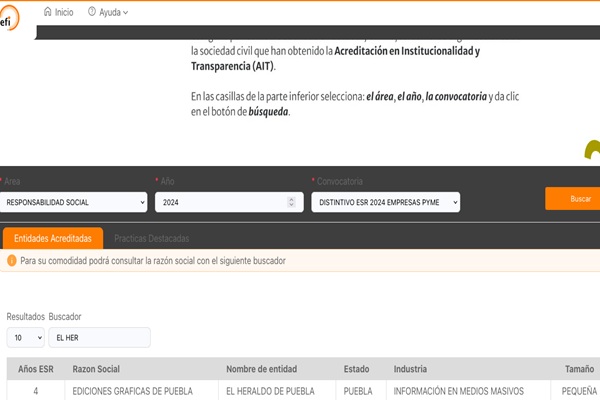Click the orange arch logo at right edge
Screen dimensions: 600x400
592,150
